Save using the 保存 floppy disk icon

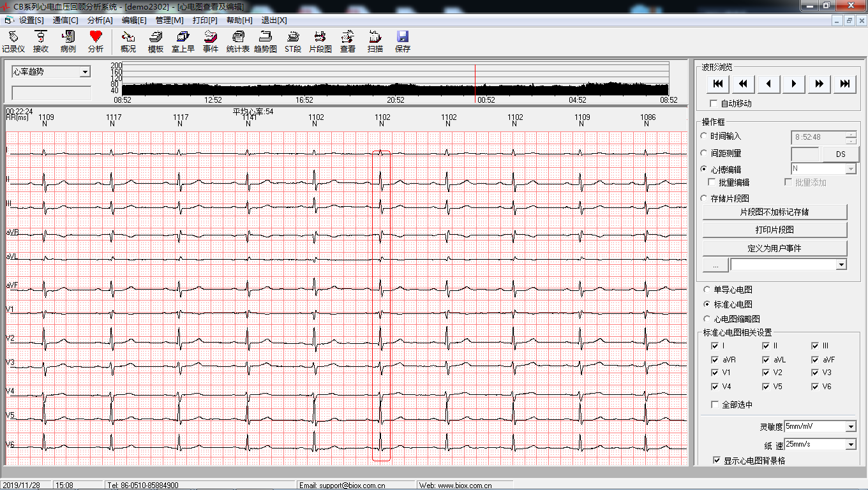403,41
